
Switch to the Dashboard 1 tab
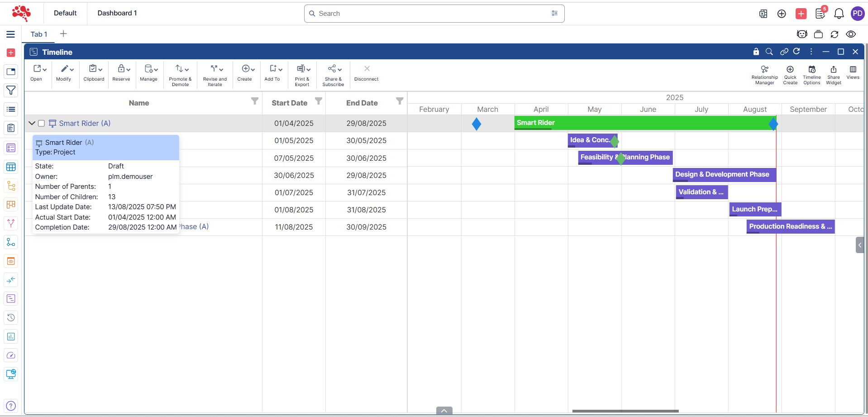tap(117, 13)
